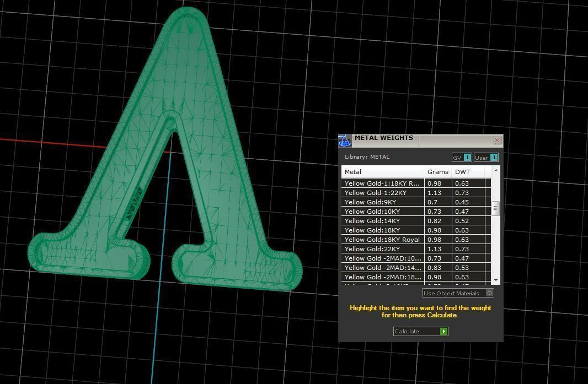588x384 pixels.
Task: Click grams value 0.82 for 14KY
Action: click(434, 221)
